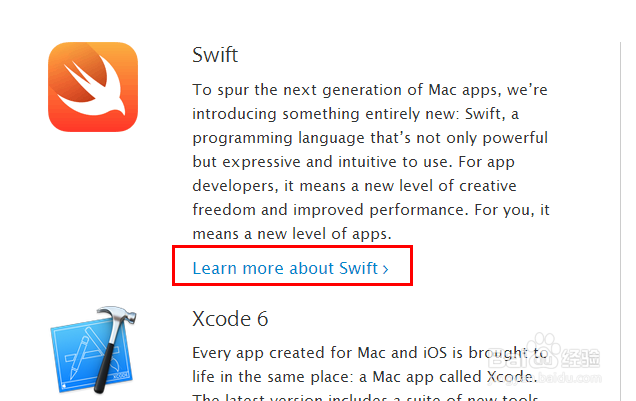The width and height of the screenshot is (636, 401).
Task: Click the line freedom and improved performance
Action: point(371,210)
